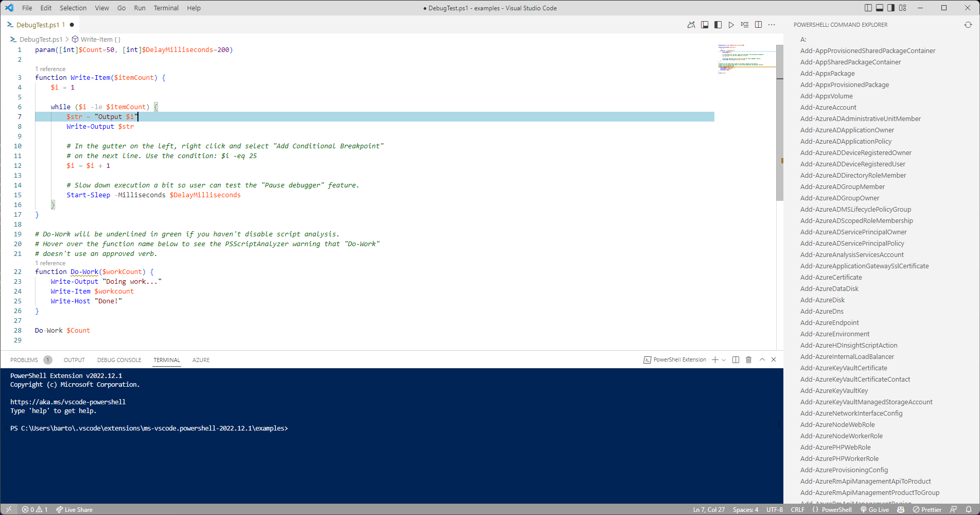Screen dimensions: 980x515
Task: Open editor More Actions ellipsis menu
Action: click(x=772, y=25)
